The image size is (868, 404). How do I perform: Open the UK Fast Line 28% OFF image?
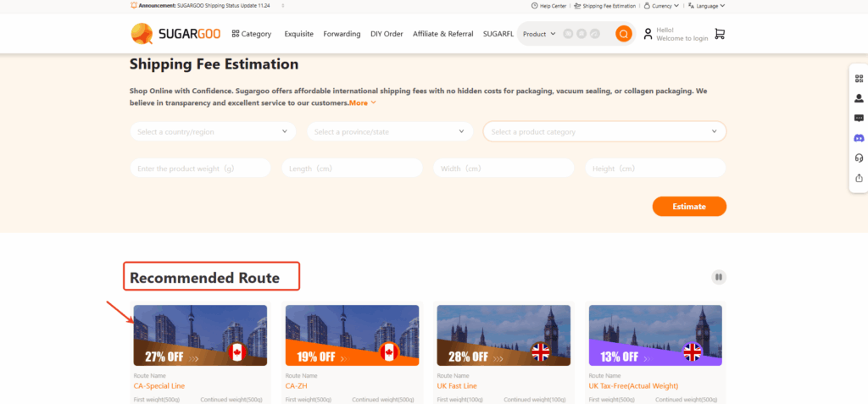point(504,335)
